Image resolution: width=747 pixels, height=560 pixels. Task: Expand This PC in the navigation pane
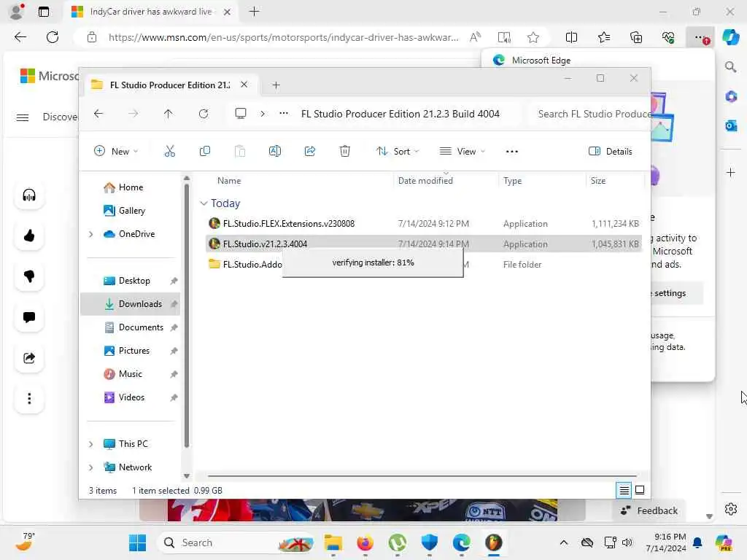click(90, 444)
